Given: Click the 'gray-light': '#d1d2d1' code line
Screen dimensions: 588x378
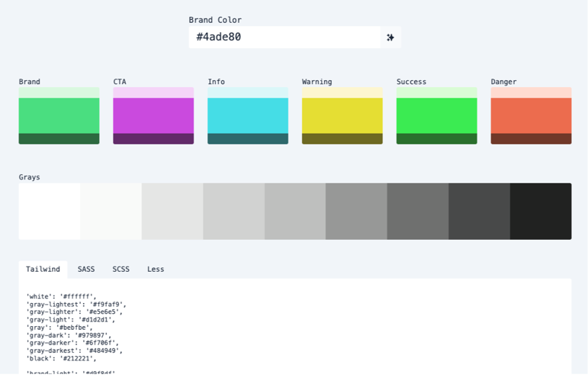Looking at the screenshot, I should coord(70,320).
